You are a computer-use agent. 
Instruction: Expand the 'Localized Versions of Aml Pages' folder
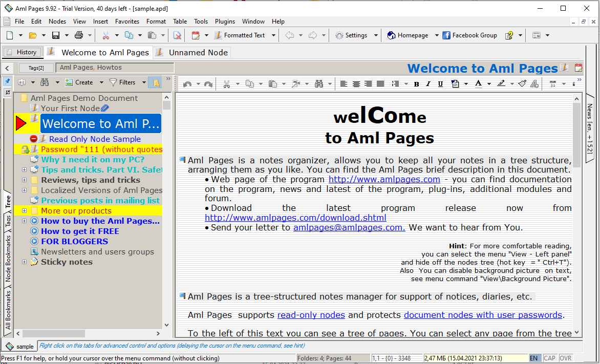(x=24, y=190)
